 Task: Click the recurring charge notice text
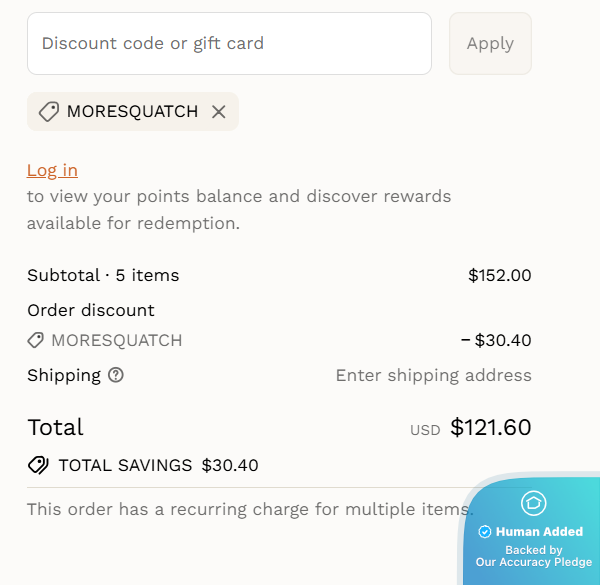[x=245, y=509]
